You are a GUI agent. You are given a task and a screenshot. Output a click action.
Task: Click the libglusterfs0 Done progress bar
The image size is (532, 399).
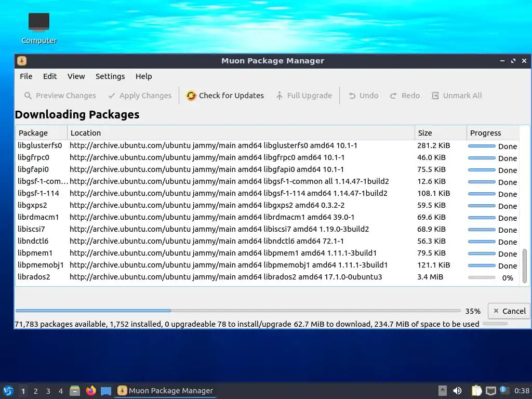pyautogui.click(x=482, y=146)
